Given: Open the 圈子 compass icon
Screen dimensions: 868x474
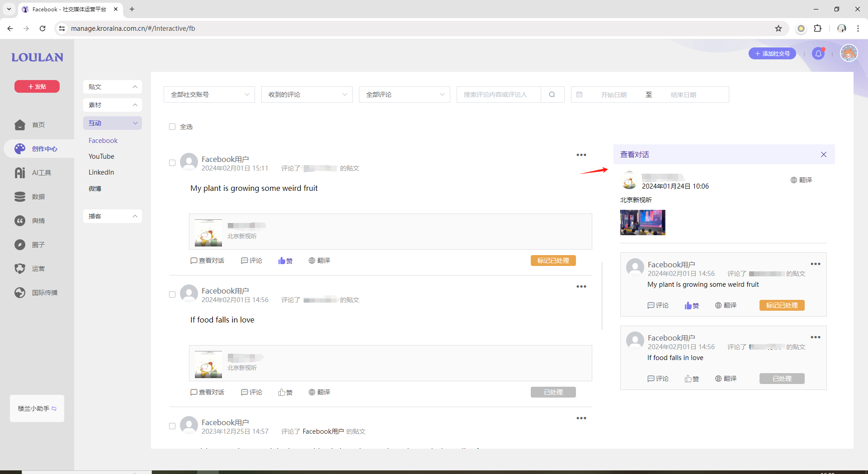Looking at the screenshot, I should click(20, 245).
